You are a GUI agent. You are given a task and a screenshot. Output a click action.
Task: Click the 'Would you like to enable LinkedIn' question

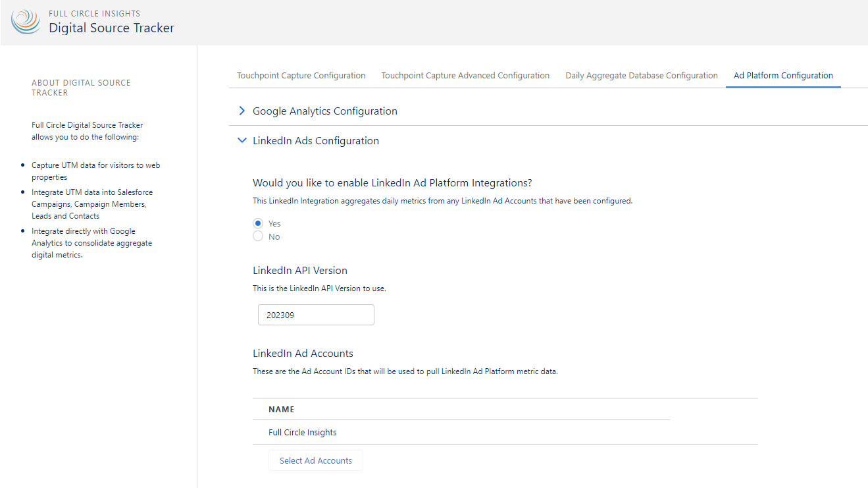point(392,182)
